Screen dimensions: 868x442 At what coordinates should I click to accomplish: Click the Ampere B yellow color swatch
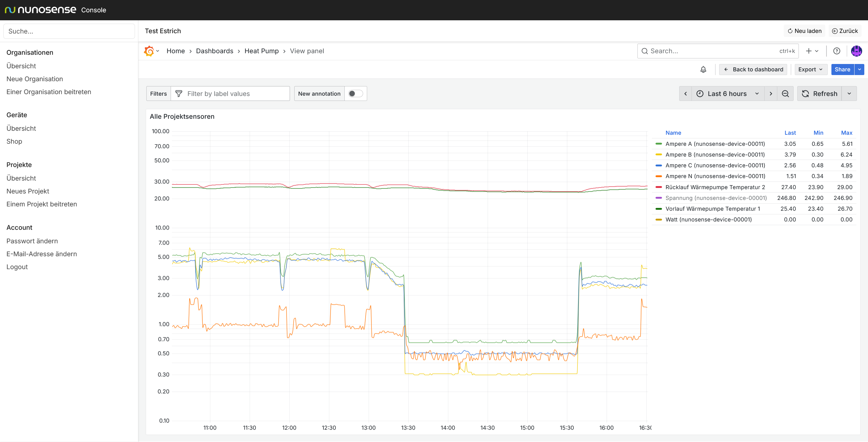tap(658, 154)
